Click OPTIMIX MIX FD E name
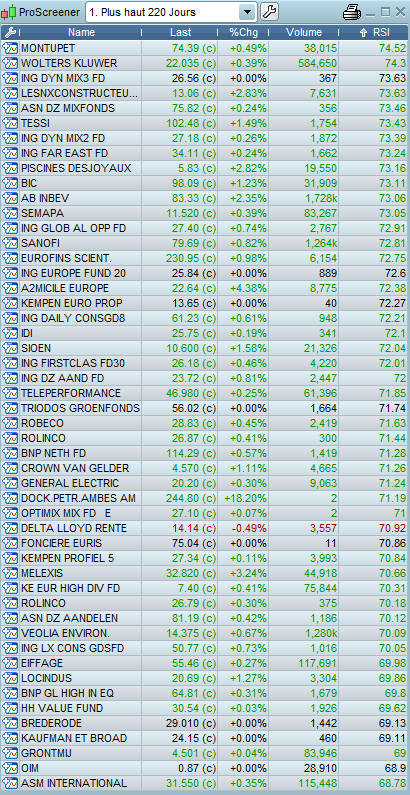 pyautogui.click(x=65, y=513)
